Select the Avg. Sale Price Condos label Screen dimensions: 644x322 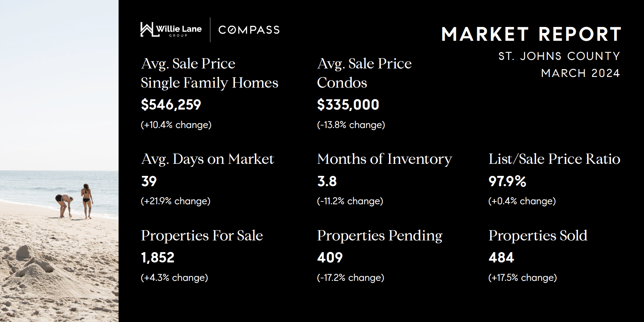coord(364,73)
